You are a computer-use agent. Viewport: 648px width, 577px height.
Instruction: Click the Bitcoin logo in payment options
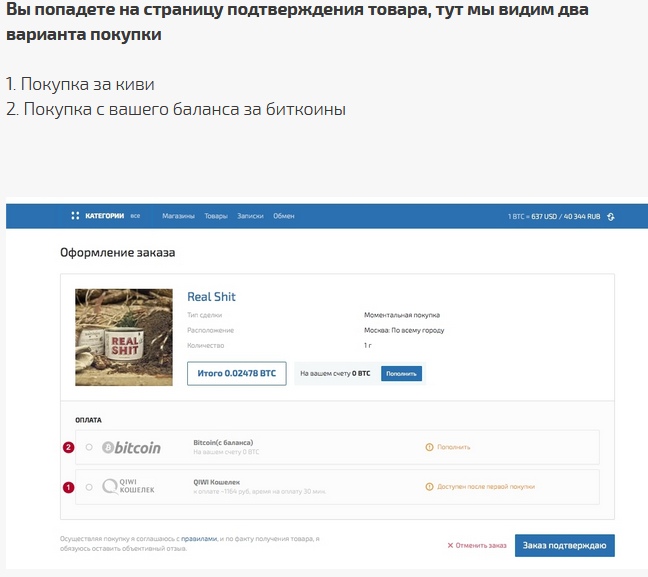pyautogui.click(x=131, y=448)
